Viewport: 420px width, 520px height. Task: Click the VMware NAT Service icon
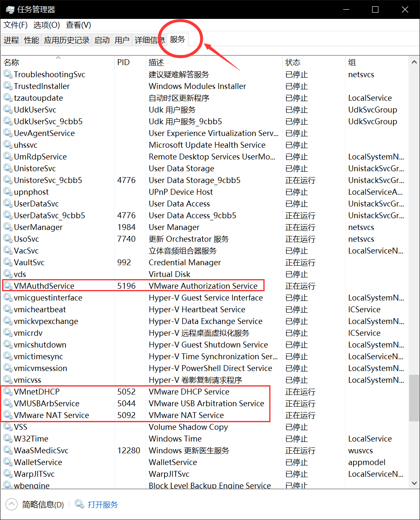click(x=8, y=415)
